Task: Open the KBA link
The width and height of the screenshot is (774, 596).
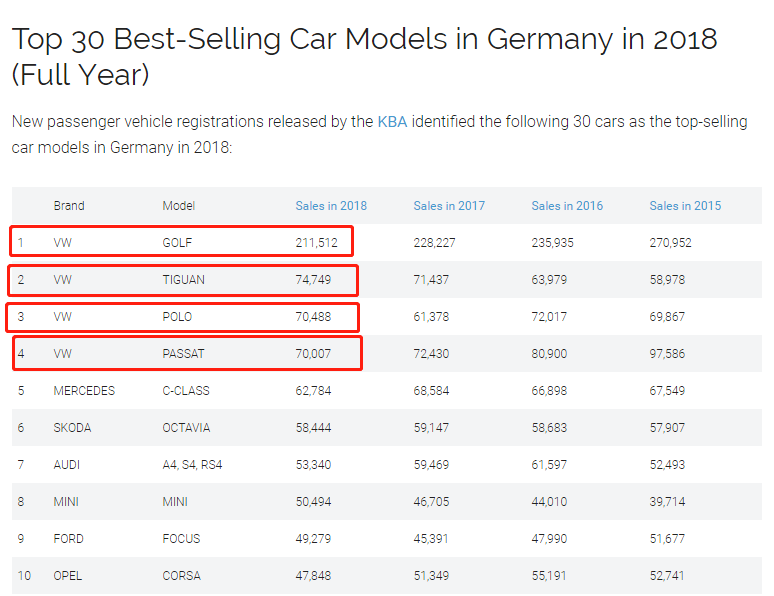Action: pos(392,122)
